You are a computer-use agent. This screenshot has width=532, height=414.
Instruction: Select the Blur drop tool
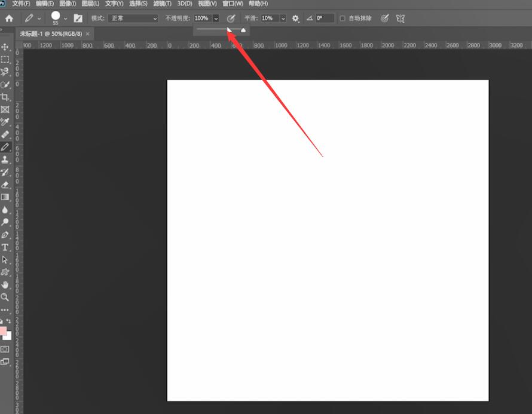tap(5, 210)
